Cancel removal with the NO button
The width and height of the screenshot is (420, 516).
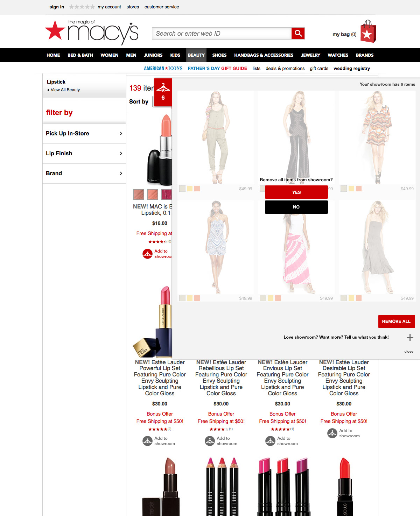click(x=296, y=207)
